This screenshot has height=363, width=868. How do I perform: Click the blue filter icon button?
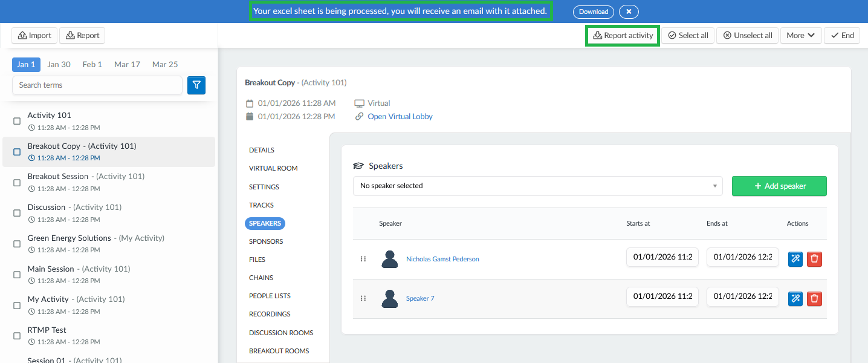[x=196, y=85]
